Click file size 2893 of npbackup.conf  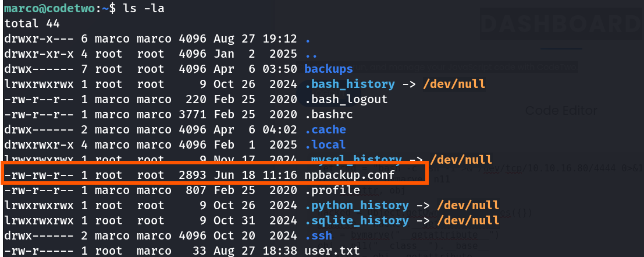193,175
